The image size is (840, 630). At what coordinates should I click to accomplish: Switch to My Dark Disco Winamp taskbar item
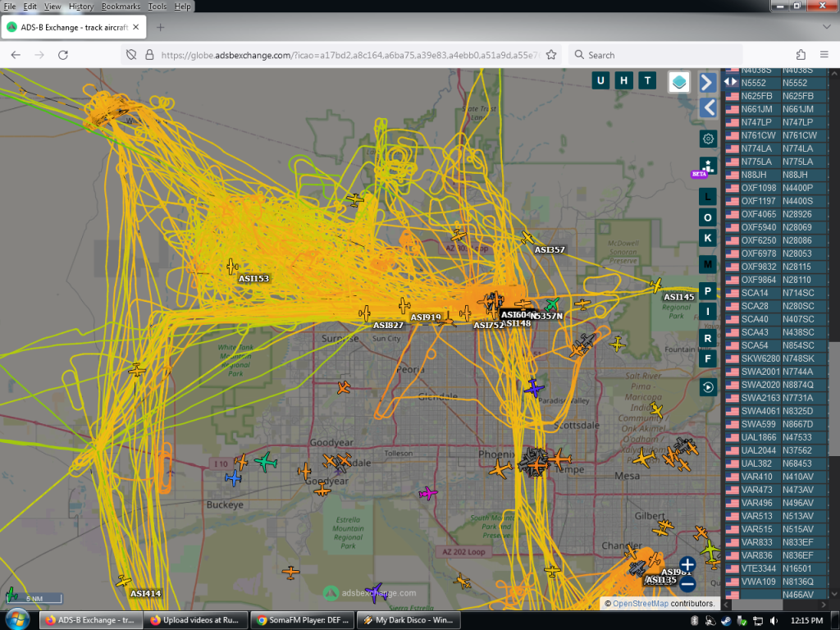tap(409, 620)
